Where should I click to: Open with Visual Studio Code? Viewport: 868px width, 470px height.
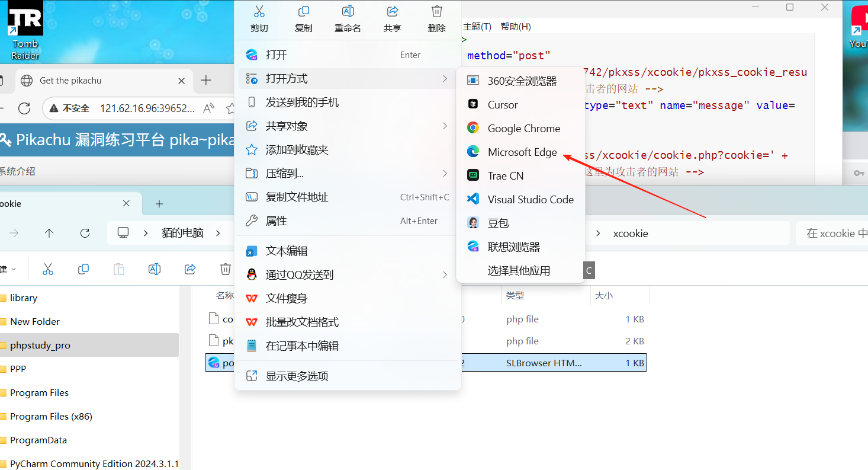(520, 199)
